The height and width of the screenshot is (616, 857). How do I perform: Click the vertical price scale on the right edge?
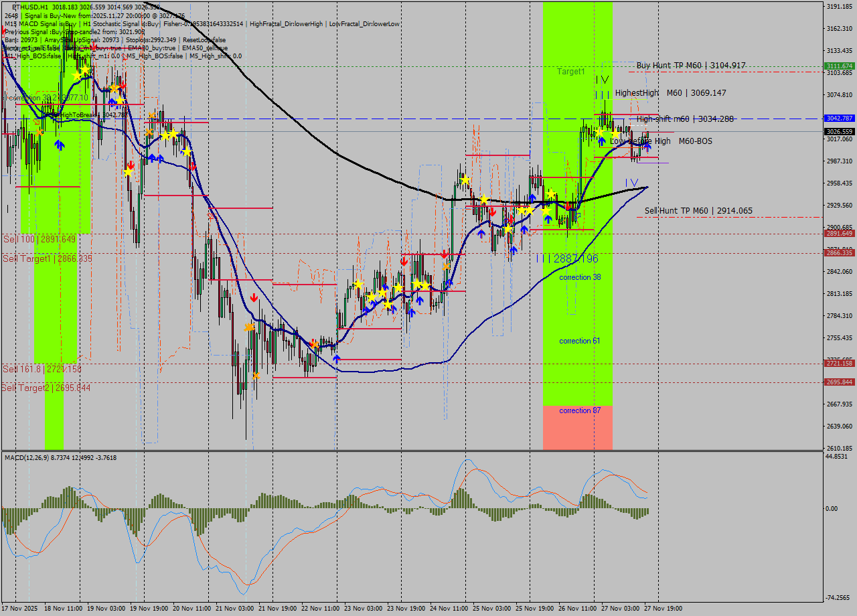(x=837, y=268)
